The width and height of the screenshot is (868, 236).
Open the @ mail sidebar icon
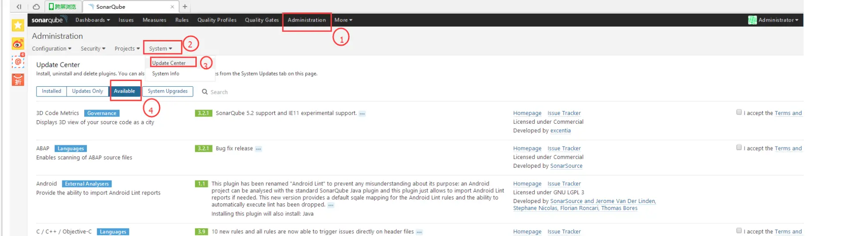coord(18,61)
